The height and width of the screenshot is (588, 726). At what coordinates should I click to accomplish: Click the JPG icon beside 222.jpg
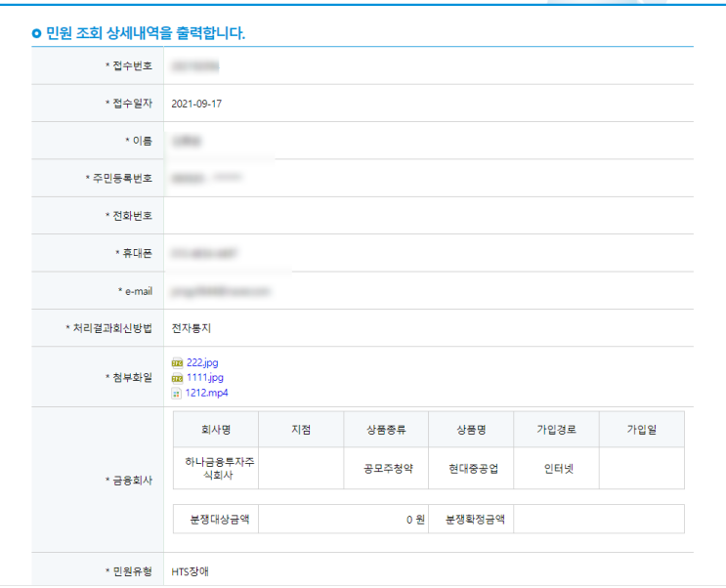pyautogui.click(x=177, y=363)
